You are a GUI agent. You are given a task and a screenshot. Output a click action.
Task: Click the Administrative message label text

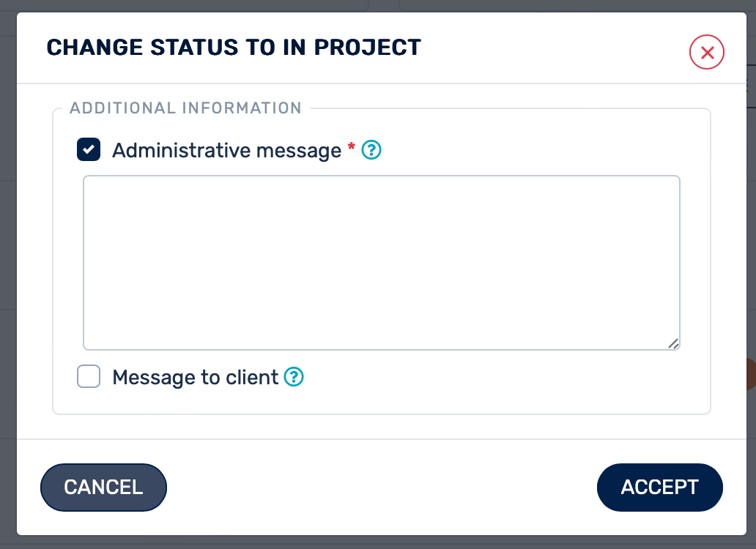(x=226, y=151)
